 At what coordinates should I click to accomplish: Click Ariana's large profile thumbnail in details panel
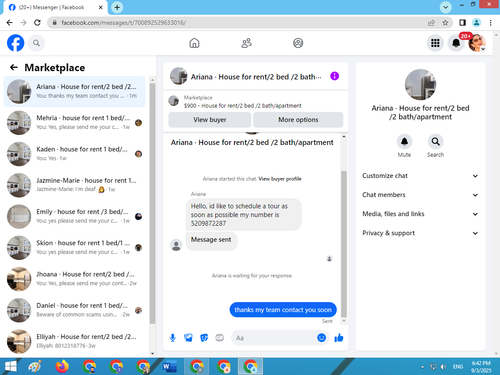tap(420, 85)
